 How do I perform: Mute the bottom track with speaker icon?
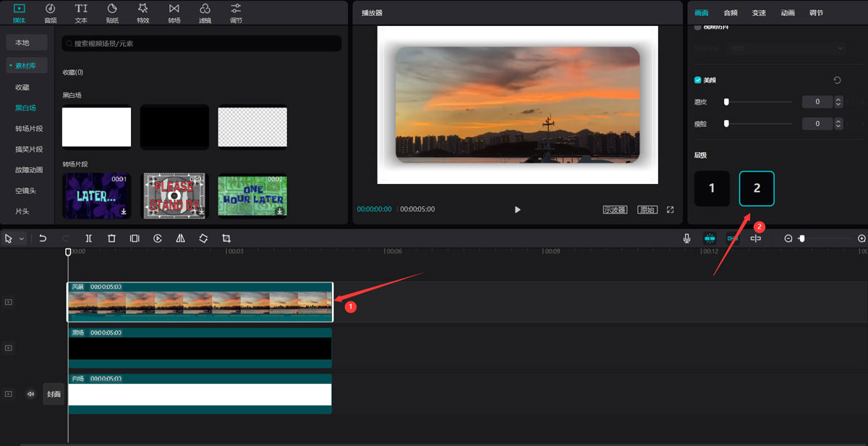(31, 395)
